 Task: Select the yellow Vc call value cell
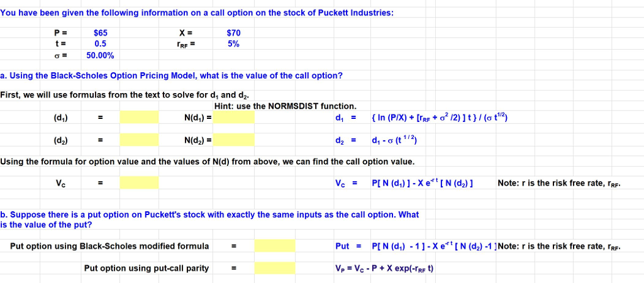pos(139,183)
